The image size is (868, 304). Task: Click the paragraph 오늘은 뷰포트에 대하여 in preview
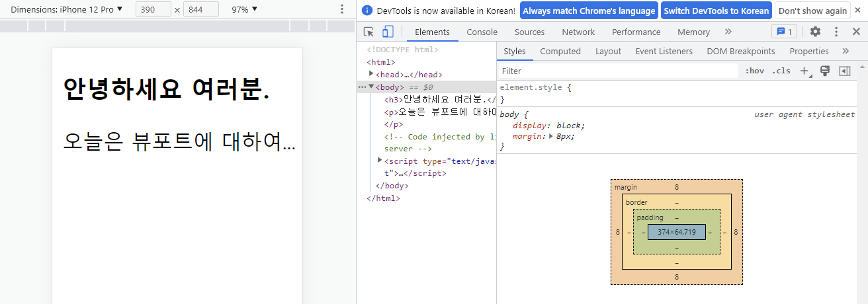click(x=179, y=141)
